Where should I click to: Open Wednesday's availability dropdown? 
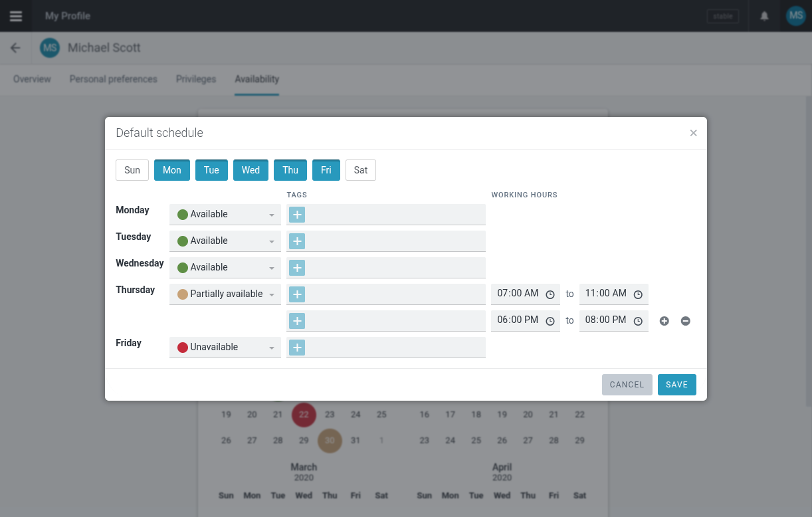click(225, 267)
